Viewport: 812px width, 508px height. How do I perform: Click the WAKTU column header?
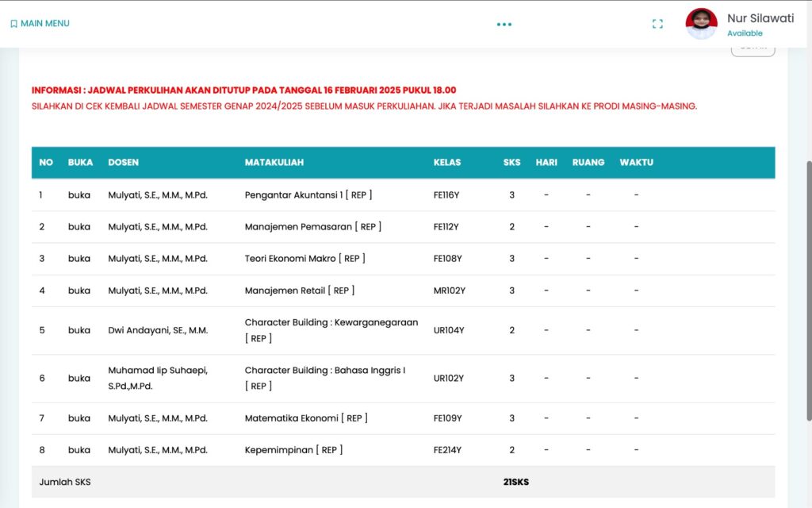tap(637, 162)
